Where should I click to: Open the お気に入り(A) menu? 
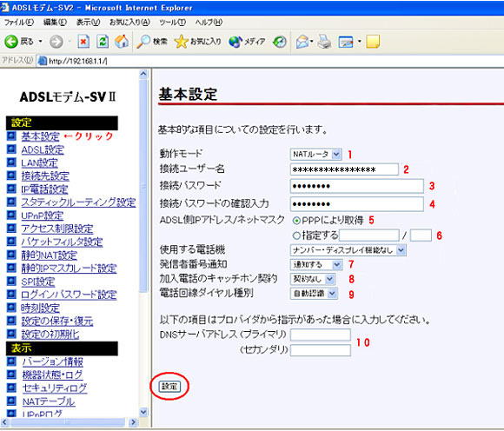(x=129, y=23)
